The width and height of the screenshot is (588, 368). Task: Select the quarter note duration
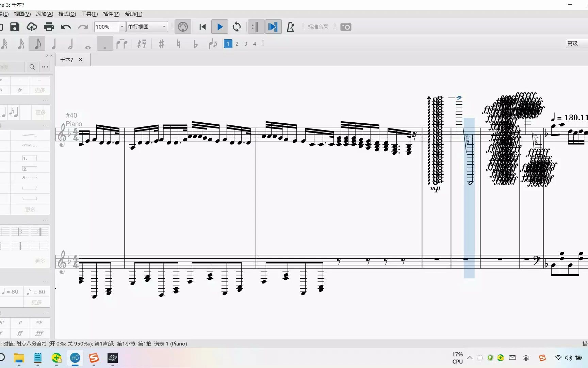click(x=54, y=44)
